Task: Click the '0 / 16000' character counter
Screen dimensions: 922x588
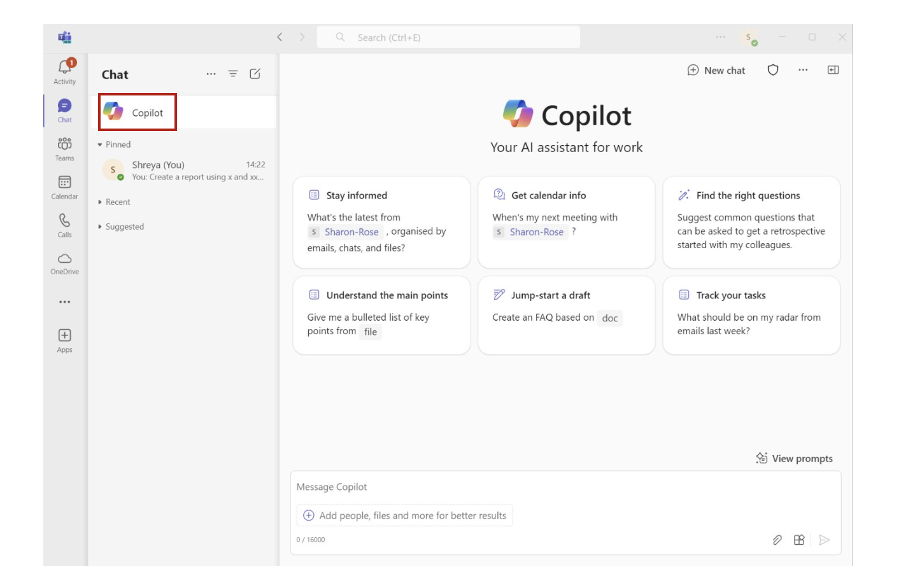Action: pos(311,540)
